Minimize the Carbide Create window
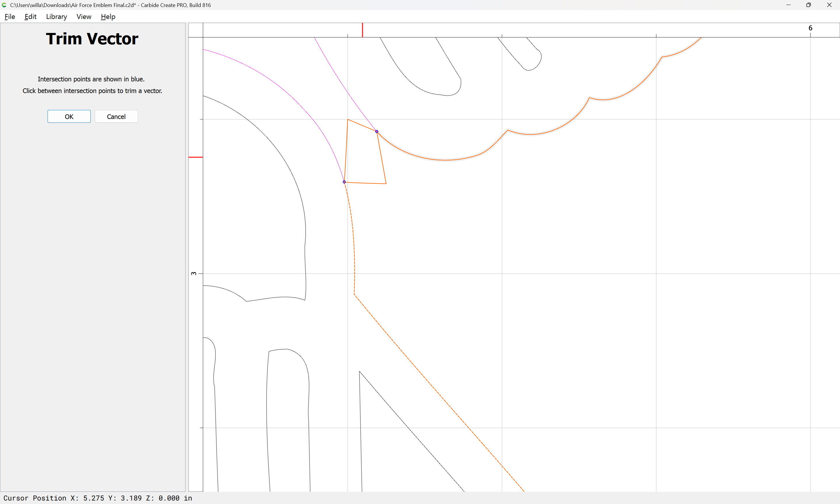The height and width of the screenshot is (504, 840). [788, 5]
